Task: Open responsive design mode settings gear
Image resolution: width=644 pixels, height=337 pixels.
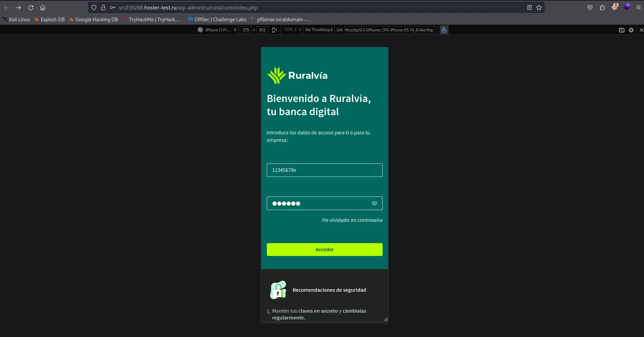Action: (631, 30)
